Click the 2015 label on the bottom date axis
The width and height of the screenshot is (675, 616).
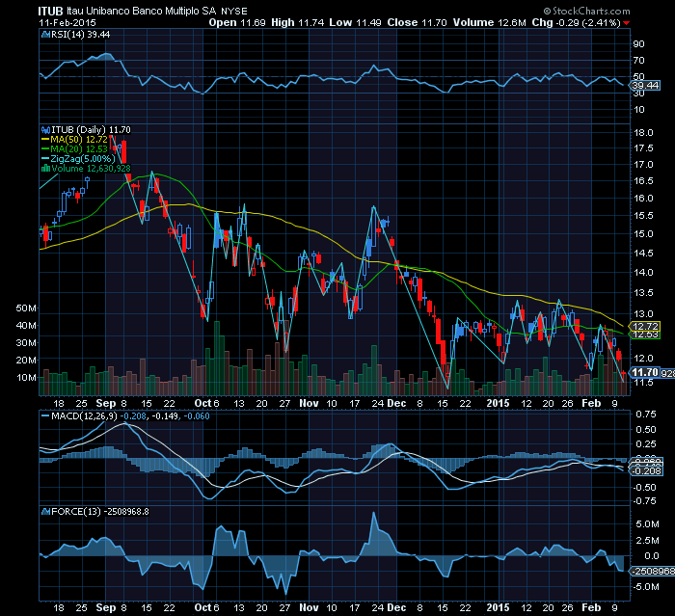click(498, 607)
